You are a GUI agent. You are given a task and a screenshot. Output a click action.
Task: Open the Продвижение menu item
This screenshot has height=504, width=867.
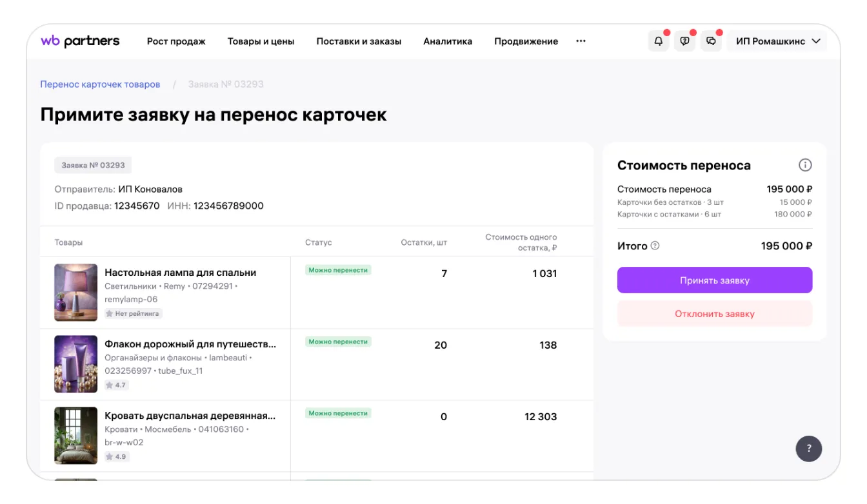point(526,41)
